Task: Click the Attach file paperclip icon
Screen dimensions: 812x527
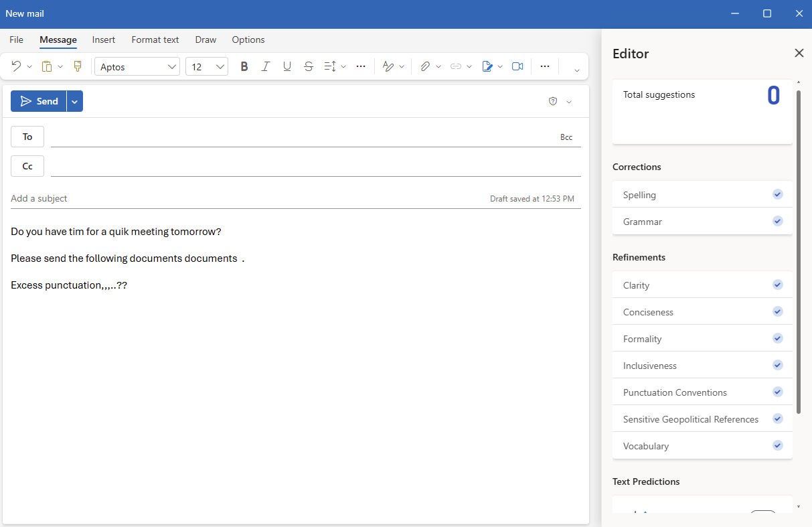Action: pos(425,66)
